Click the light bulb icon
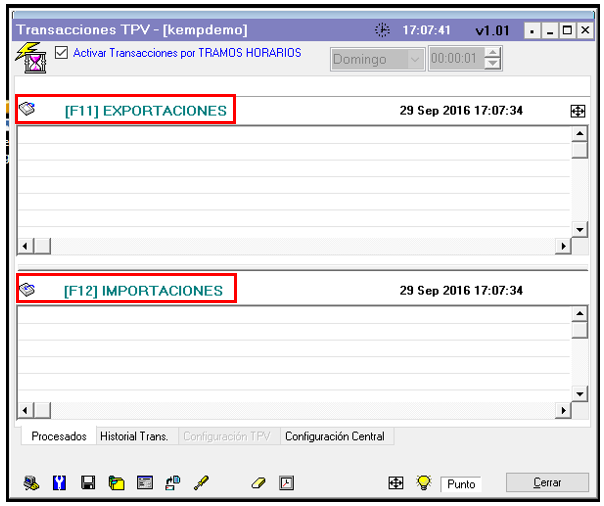The width and height of the screenshot is (604, 506). point(423,483)
